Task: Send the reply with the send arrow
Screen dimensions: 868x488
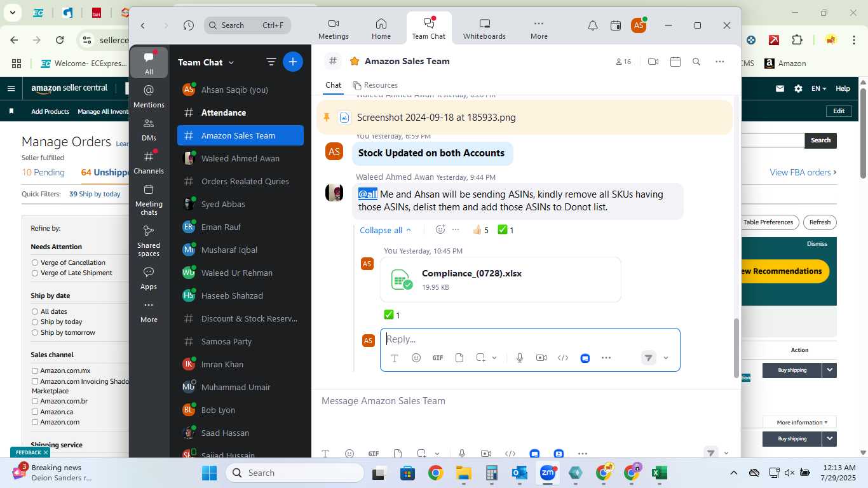Action: coord(648,358)
